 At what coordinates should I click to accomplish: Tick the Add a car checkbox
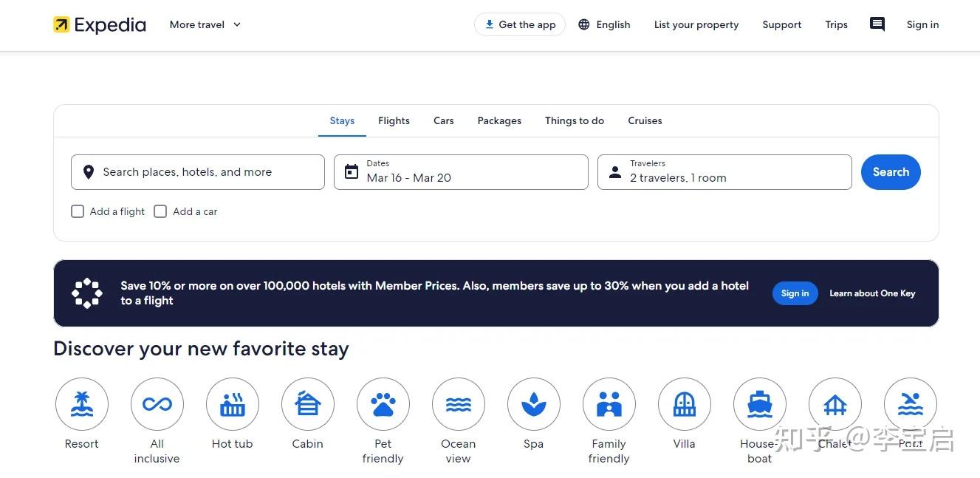click(x=160, y=211)
